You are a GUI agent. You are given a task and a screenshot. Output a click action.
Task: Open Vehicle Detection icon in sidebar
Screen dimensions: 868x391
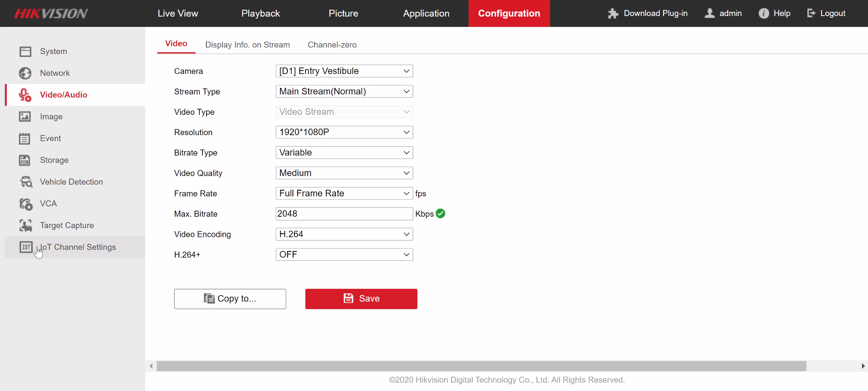pos(26,182)
